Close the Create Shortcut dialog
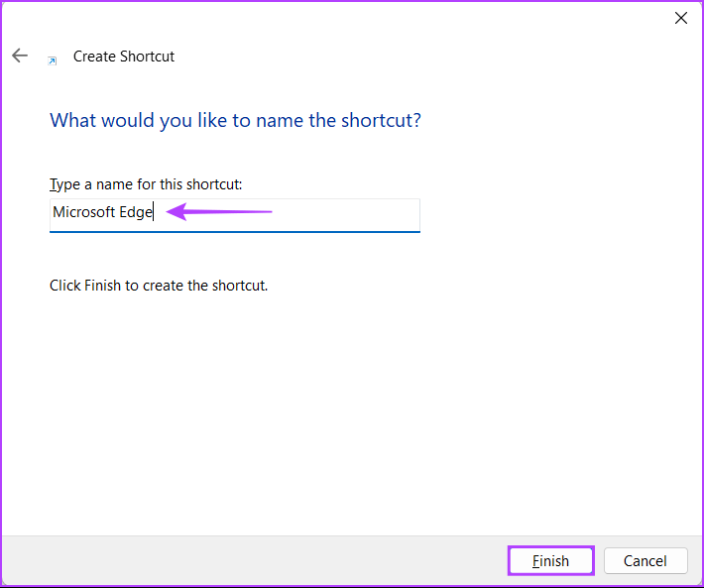 pos(680,18)
